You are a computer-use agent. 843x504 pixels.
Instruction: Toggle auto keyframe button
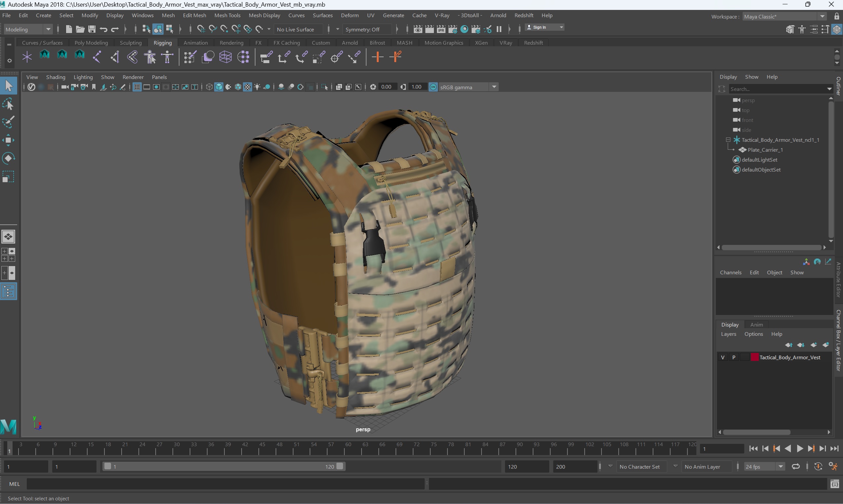pos(818,467)
